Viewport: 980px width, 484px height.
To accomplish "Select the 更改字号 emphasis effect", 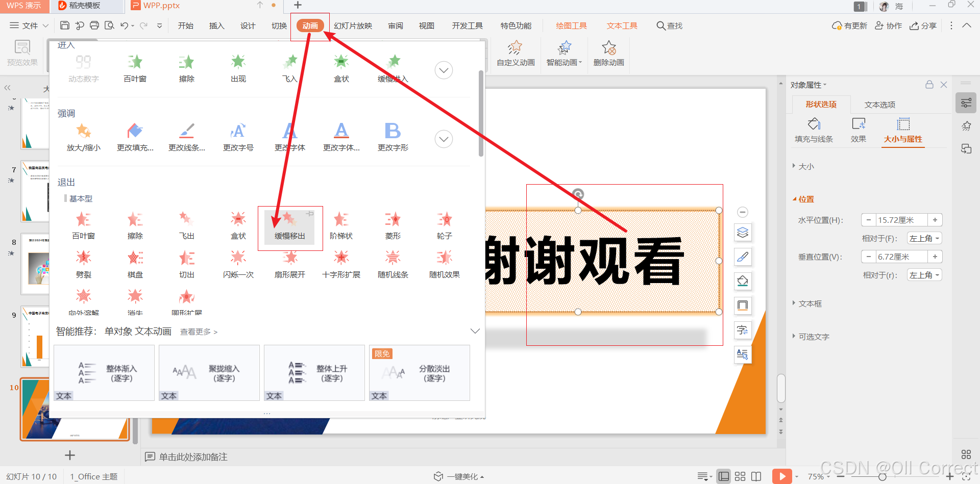I will [x=238, y=137].
